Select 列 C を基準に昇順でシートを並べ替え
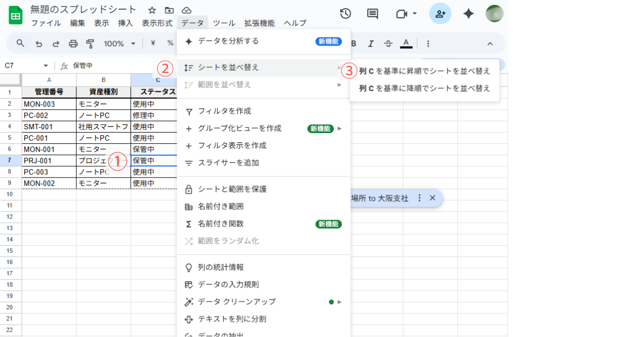Viewport: 644px width, 337px height. pyautogui.click(x=424, y=71)
